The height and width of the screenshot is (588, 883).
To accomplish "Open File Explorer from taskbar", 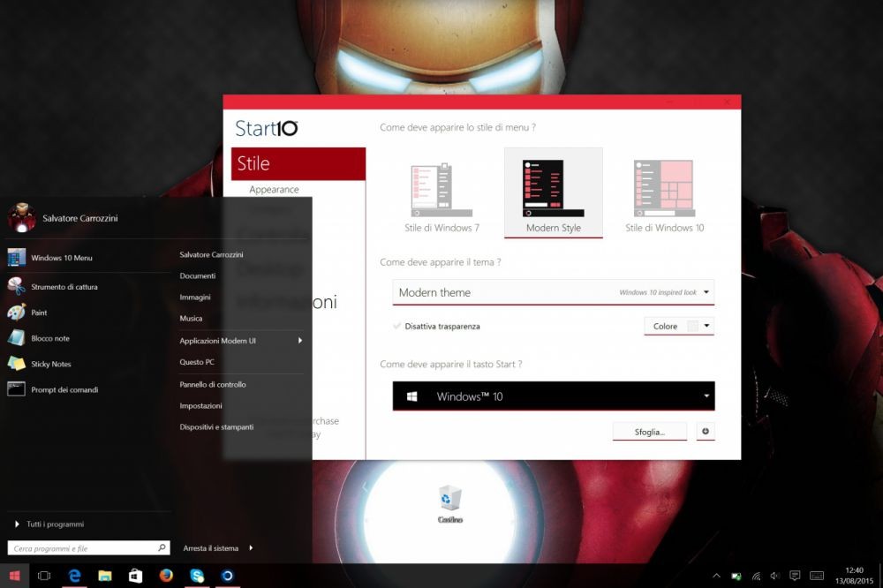I will coord(105,576).
